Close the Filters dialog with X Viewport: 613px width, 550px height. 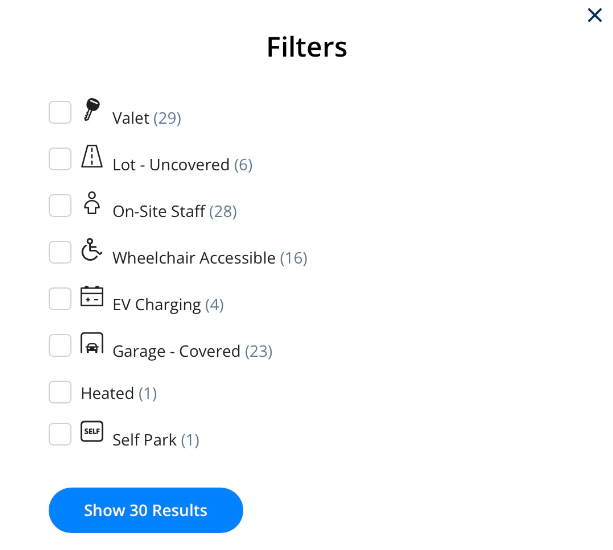pos(595,15)
